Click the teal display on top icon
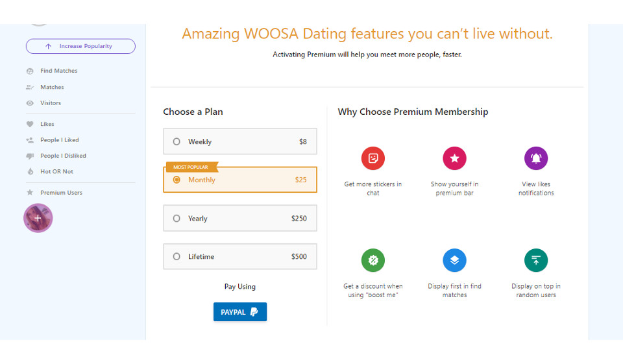 point(536,260)
